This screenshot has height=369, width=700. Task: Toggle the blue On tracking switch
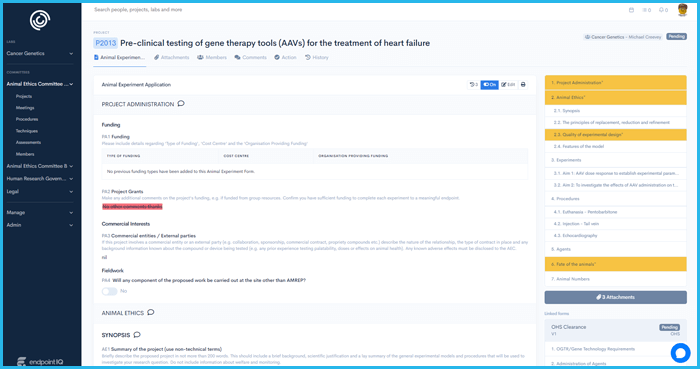(489, 84)
